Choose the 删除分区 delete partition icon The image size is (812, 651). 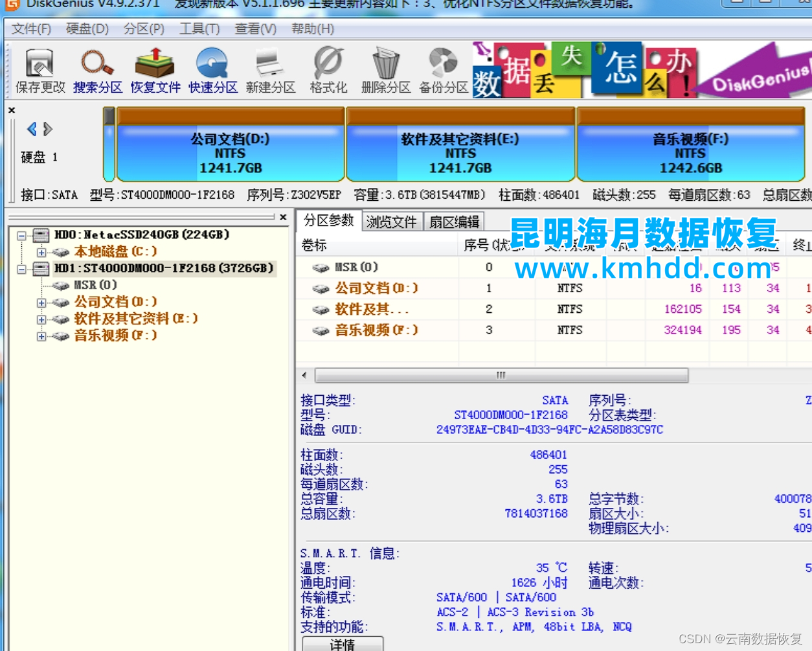coord(385,71)
